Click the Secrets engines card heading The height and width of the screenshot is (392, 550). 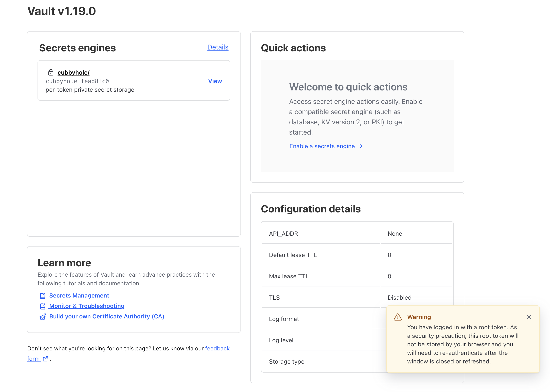77,48
